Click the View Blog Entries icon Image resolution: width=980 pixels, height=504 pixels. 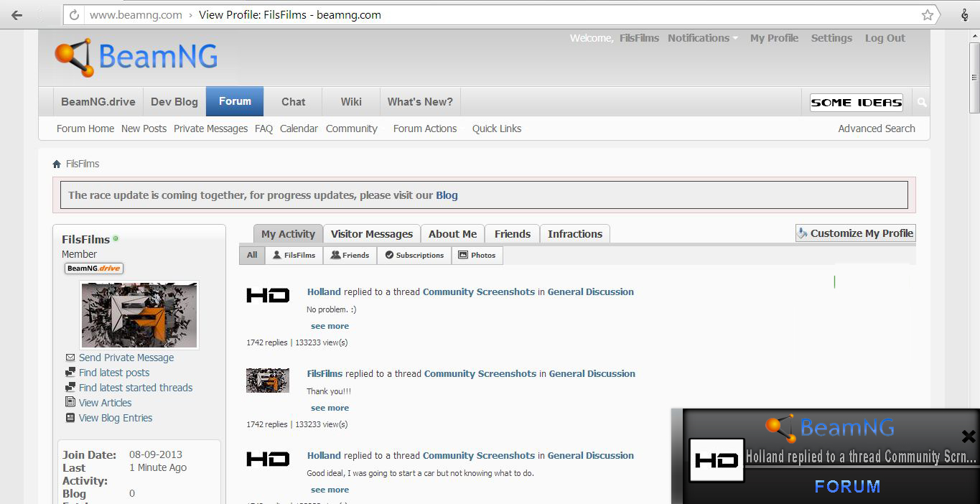pyautogui.click(x=70, y=418)
